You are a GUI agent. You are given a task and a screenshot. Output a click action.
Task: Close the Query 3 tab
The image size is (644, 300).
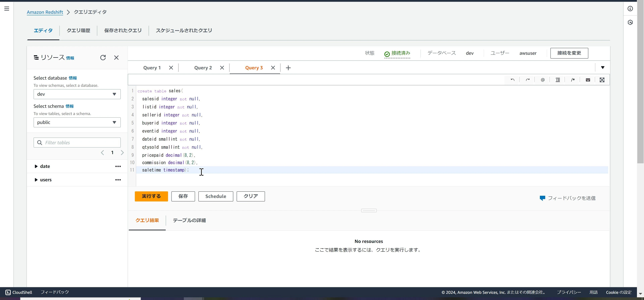point(273,68)
